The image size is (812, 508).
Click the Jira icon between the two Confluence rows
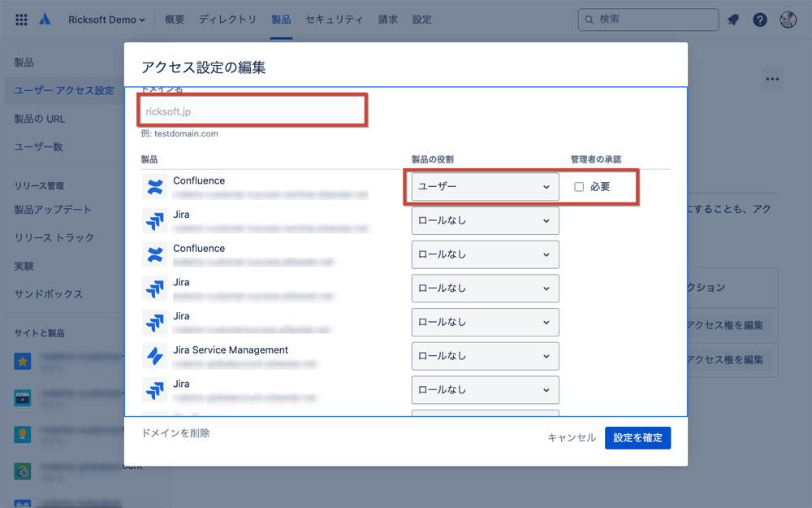[155, 220]
